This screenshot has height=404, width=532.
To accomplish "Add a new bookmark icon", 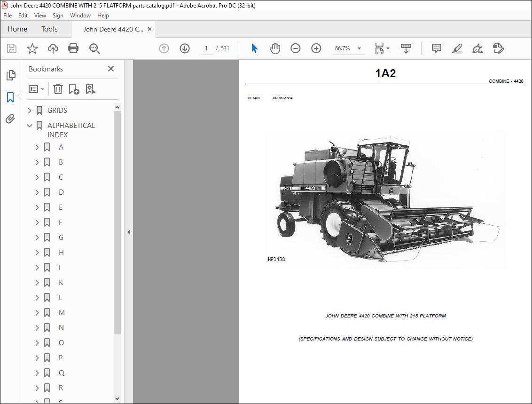I will point(74,89).
